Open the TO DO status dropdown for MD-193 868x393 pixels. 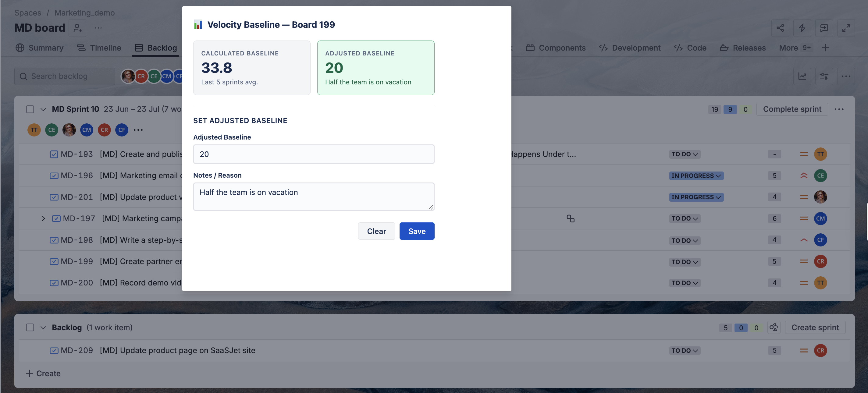pos(685,154)
